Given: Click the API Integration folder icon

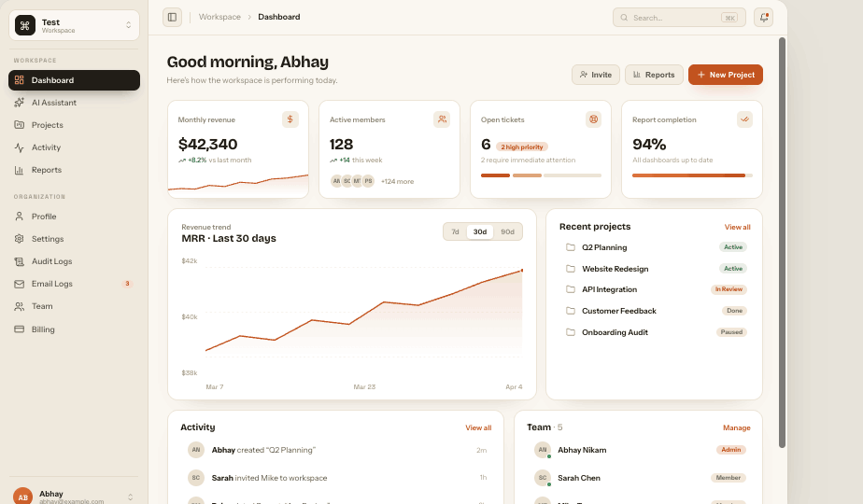Looking at the screenshot, I should pyautogui.click(x=571, y=289).
